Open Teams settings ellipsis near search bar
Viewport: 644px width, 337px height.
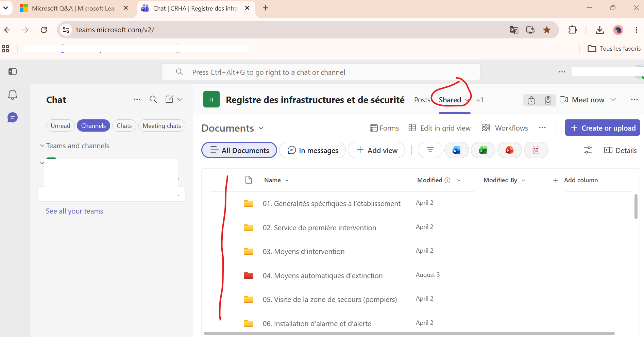click(562, 72)
